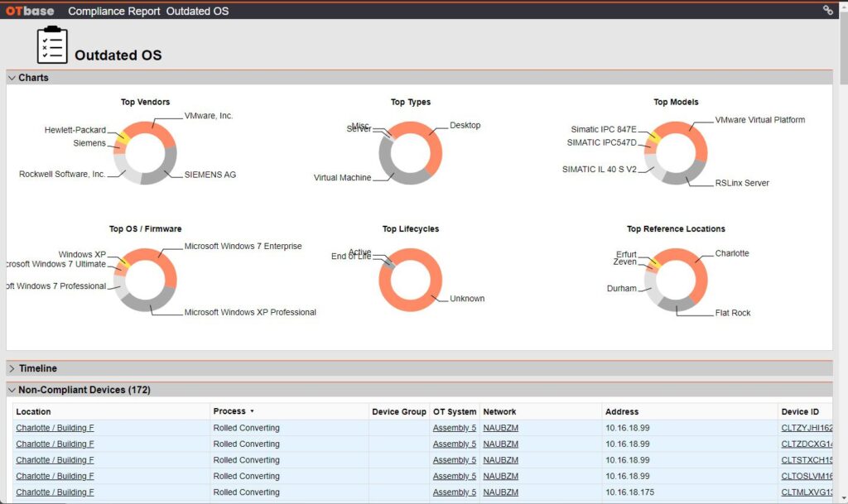Open Charlotte / Building F link in first row

55,428
